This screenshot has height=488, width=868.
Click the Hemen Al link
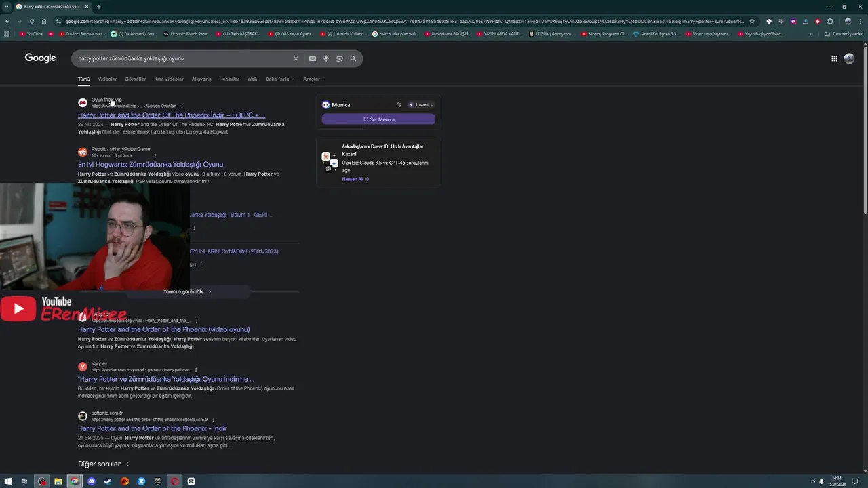pyautogui.click(x=355, y=179)
